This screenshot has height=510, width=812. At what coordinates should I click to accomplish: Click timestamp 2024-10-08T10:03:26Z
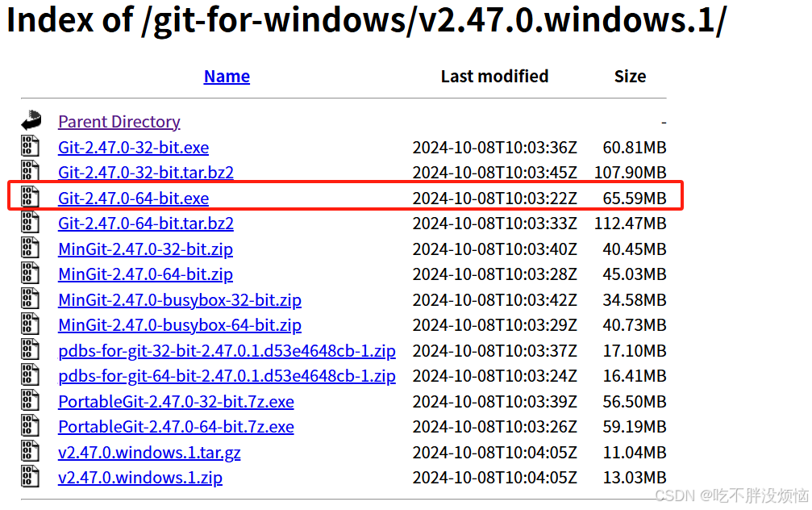(x=494, y=427)
